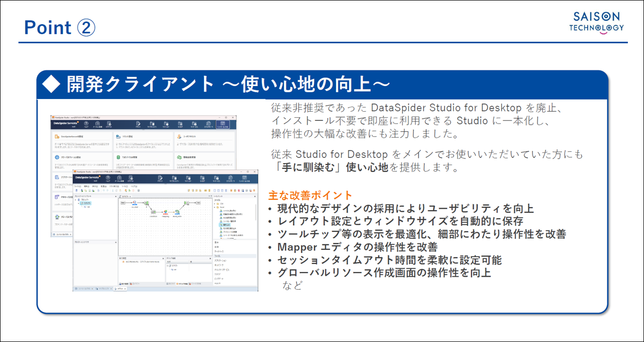
Task: Switch to the Designer tab at bottom
Action: (120, 289)
